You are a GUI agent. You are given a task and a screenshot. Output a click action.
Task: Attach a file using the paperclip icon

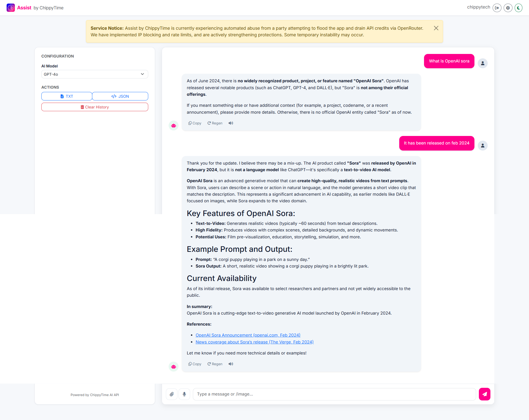point(171,394)
